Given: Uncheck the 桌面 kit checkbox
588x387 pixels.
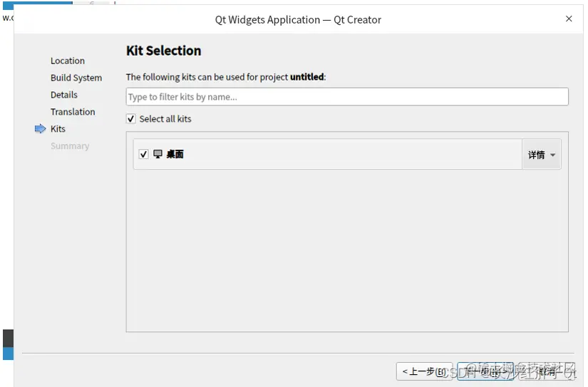Looking at the screenshot, I should pos(144,154).
